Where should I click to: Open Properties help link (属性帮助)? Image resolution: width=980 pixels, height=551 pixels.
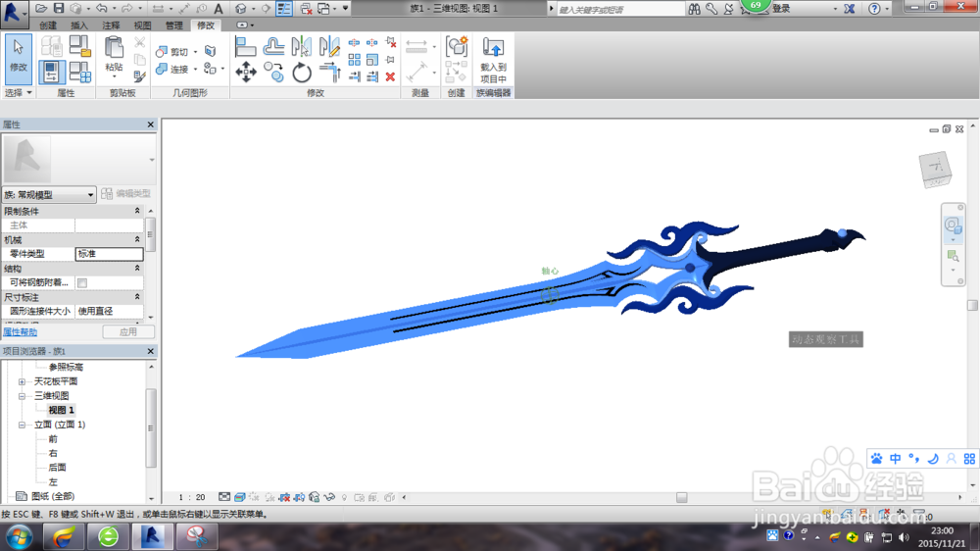(20, 332)
